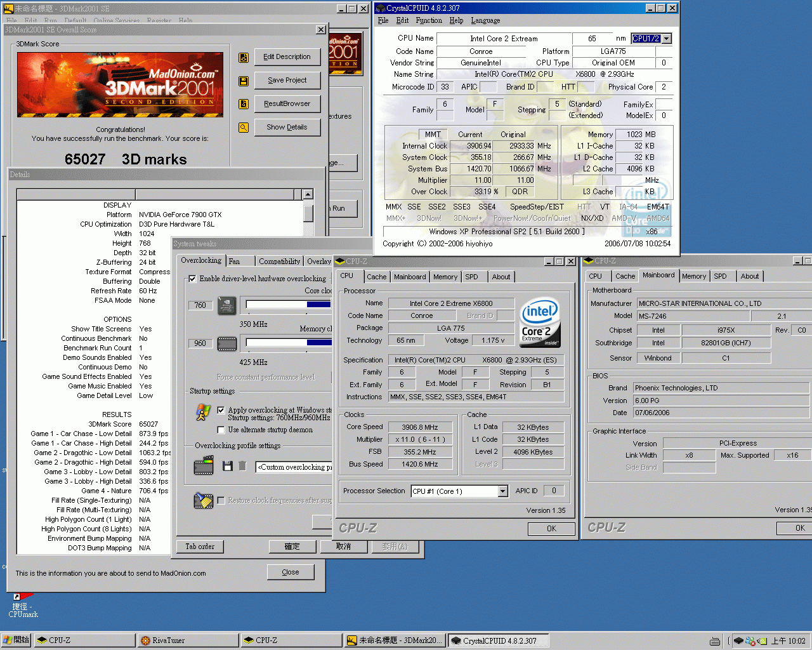Click the ResultBrowser icon beside its button

point(244,104)
